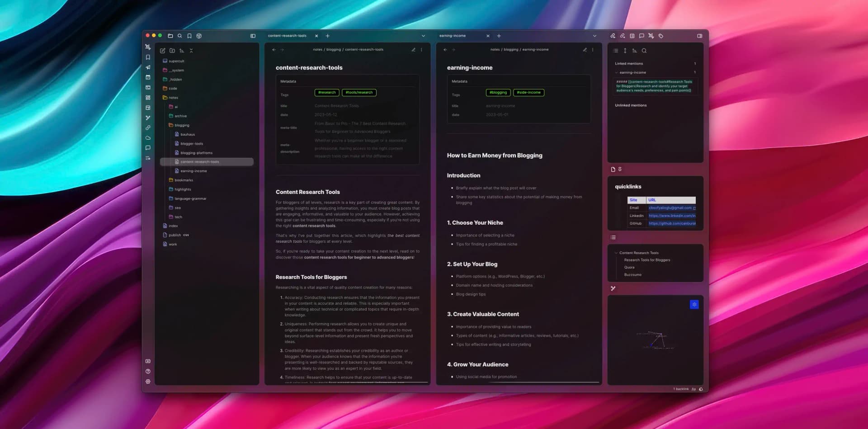Click the new note icon in file explorer
The width and height of the screenshot is (868, 429).
pyautogui.click(x=163, y=51)
